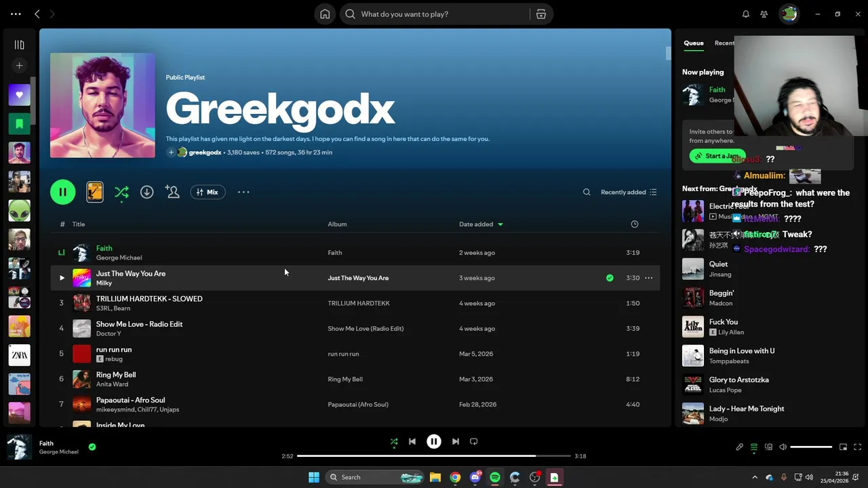Open the Browse icon in search bar

540,14
